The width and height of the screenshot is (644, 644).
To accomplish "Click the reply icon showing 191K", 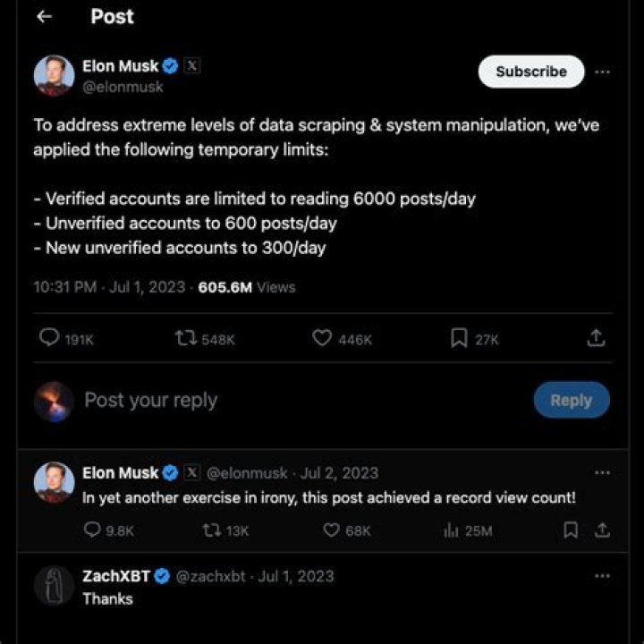I will coord(51,338).
